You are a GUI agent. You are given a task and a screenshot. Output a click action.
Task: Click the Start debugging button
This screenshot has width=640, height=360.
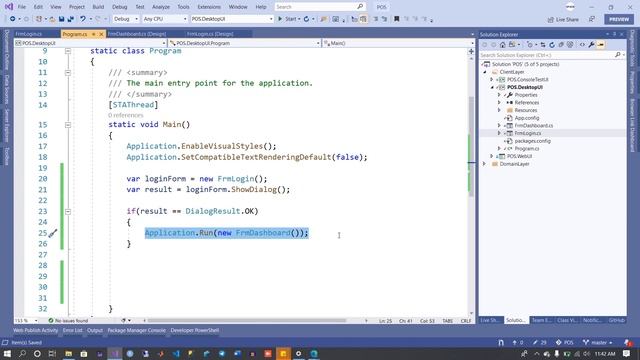[x=288, y=19]
